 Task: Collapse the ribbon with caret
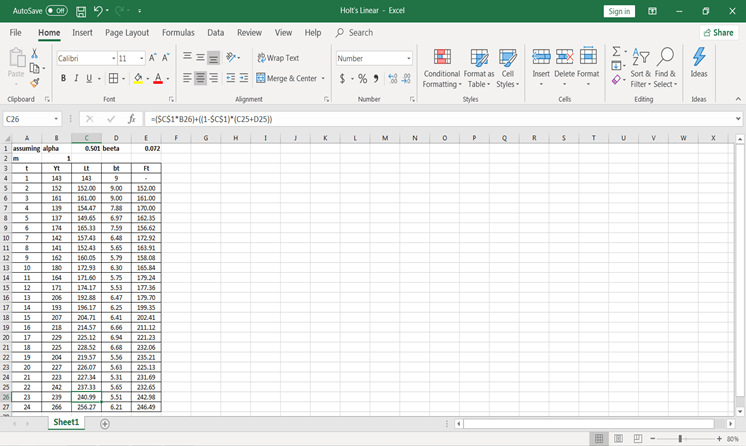click(x=738, y=99)
